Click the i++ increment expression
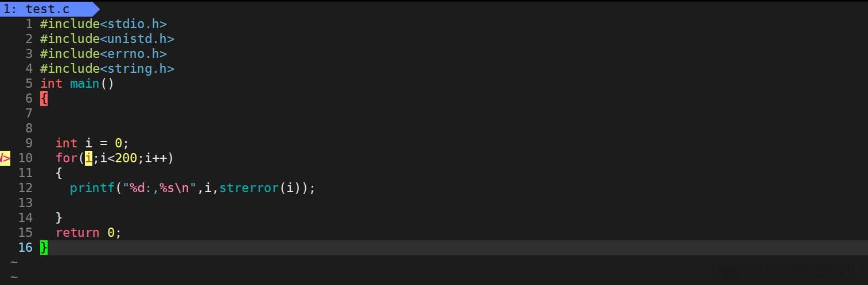This screenshot has width=868, height=285. click(155, 158)
